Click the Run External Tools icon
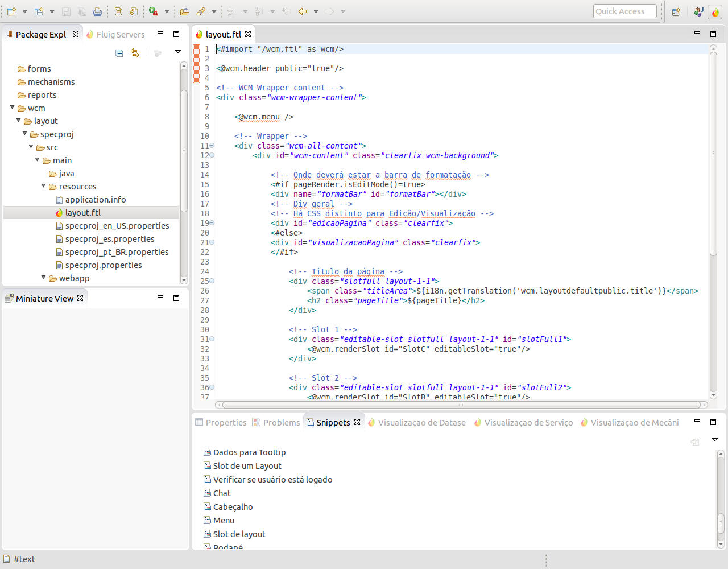 [154, 11]
